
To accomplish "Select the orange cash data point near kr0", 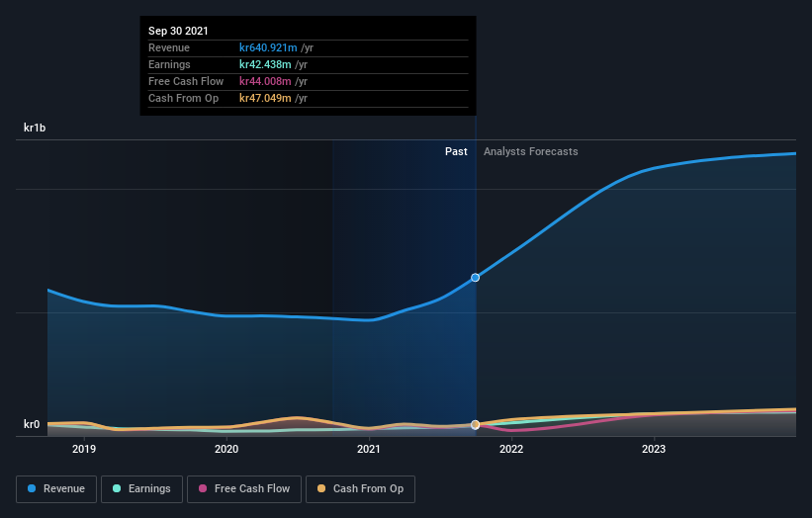I will [x=475, y=425].
